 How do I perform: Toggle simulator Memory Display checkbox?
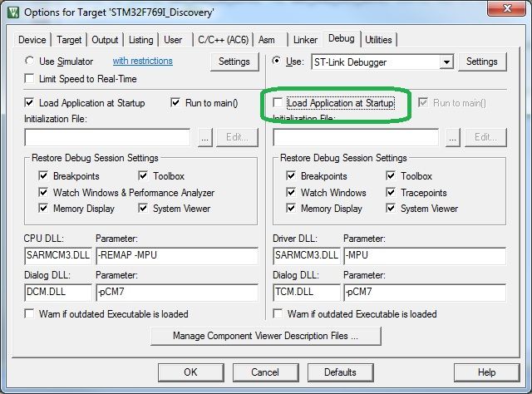pyautogui.click(x=43, y=208)
